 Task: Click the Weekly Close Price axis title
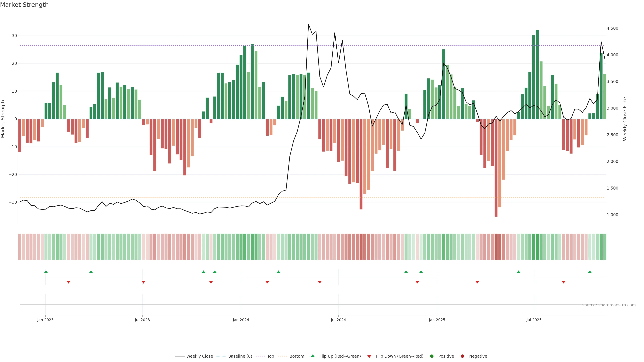click(x=625, y=119)
